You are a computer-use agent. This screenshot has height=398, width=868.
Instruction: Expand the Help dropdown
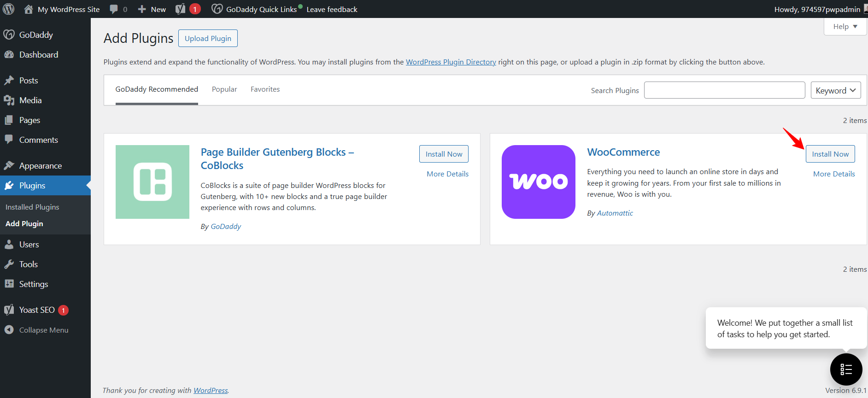pyautogui.click(x=845, y=27)
